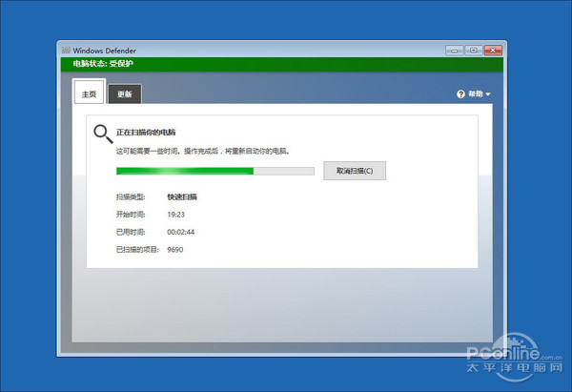Switch to the 主页 tab
This screenshot has width=572, height=392.
89,93
